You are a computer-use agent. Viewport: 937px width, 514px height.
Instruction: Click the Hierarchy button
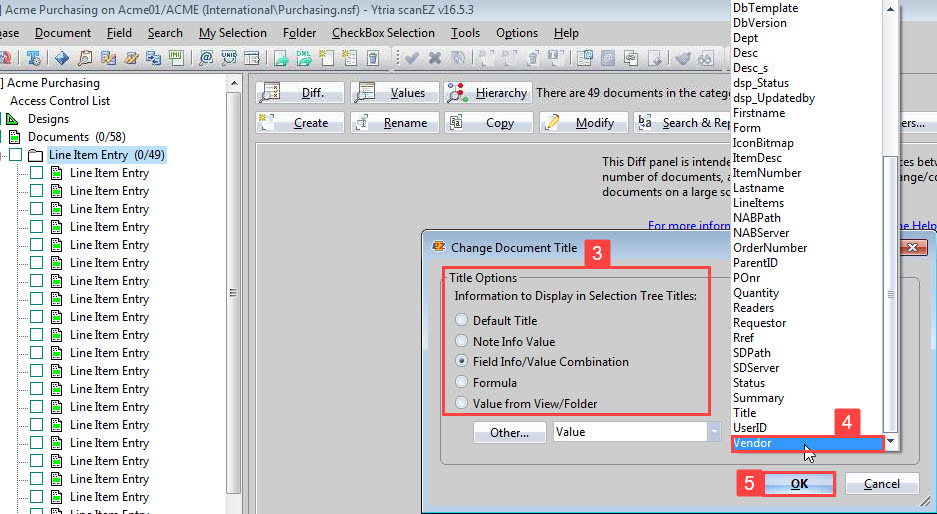(x=488, y=93)
